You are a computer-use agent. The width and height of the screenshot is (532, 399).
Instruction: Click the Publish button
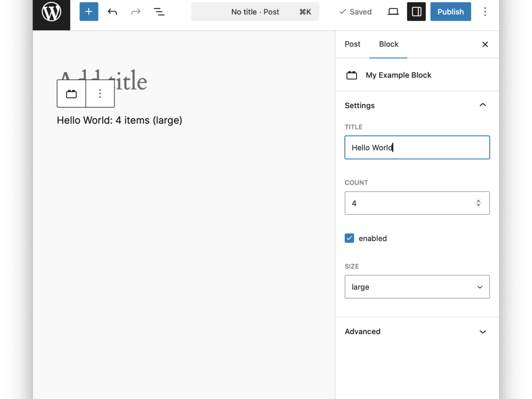point(450,12)
